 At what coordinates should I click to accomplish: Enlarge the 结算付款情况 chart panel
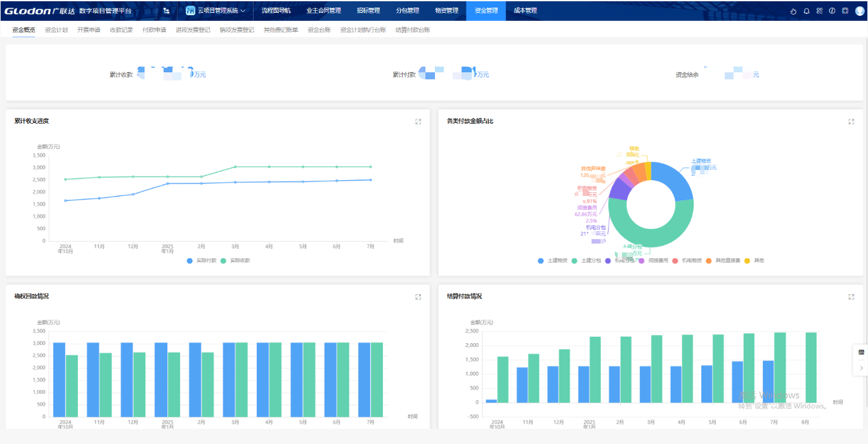(x=851, y=297)
